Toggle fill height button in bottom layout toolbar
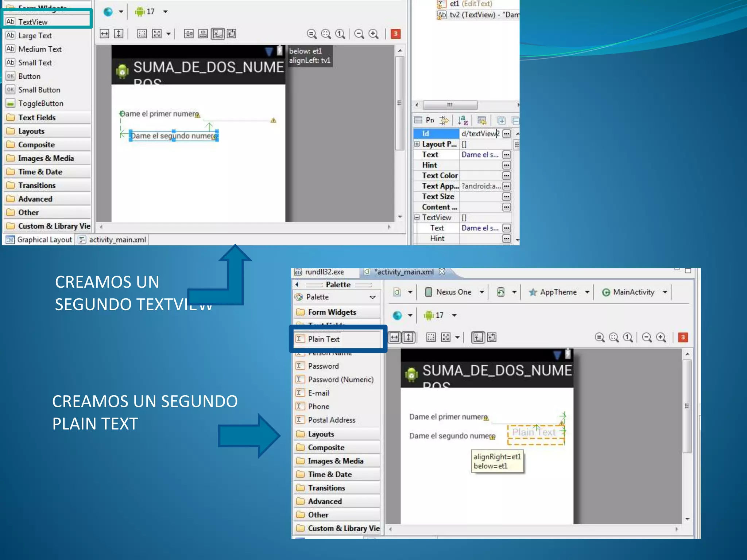 [x=409, y=337]
